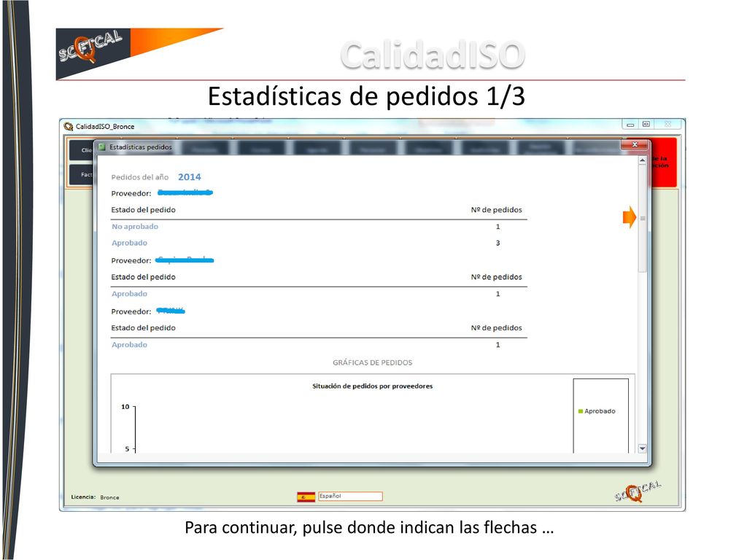Image resolution: width=747 pixels, height=560 pixels.
Task: Maximize the CalidadISO_Bronce window
Action: [x=646, y=124]
